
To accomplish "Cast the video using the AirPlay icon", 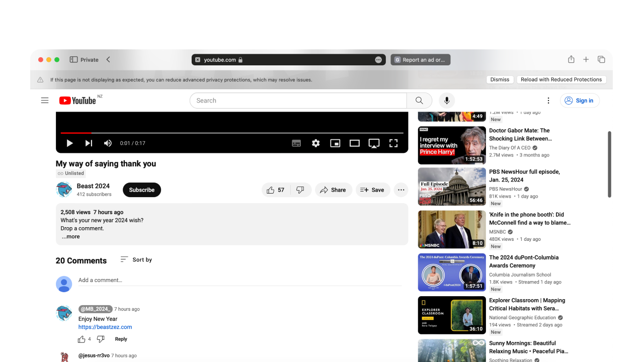I will (374, 143).
